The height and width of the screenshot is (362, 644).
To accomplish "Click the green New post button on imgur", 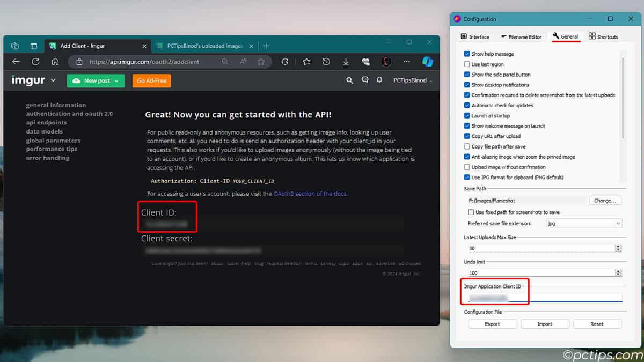I will [x=95, y=80].
